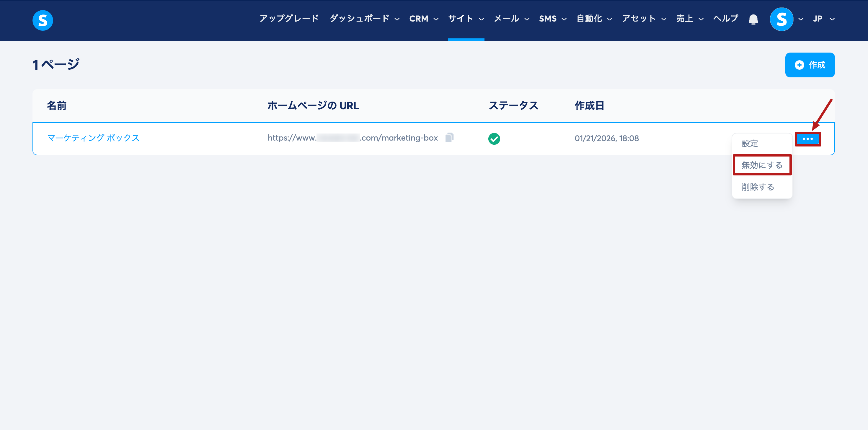The image size is (868, 430).
Task: Open the notifications bell icon
Action: click(753, 19)
